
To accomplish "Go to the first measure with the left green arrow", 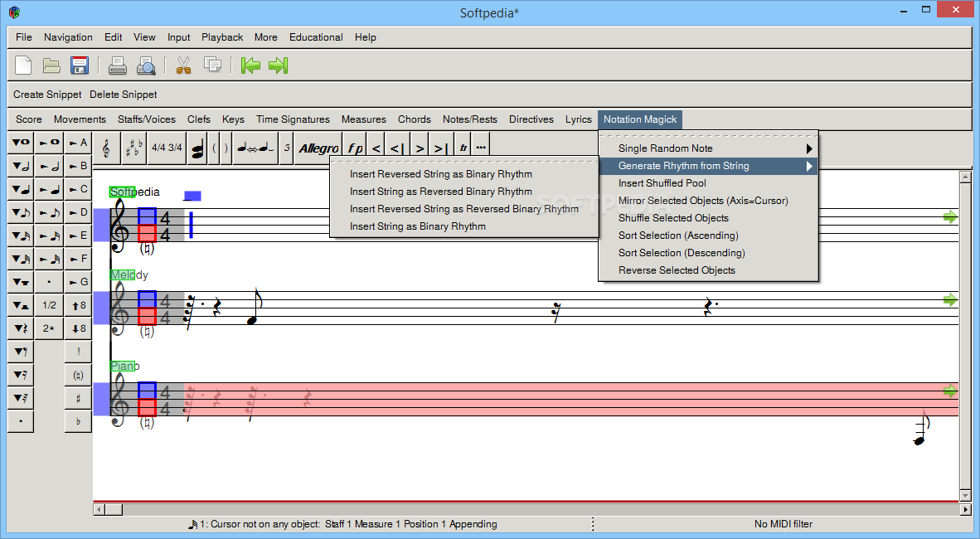I will (250, 65).
